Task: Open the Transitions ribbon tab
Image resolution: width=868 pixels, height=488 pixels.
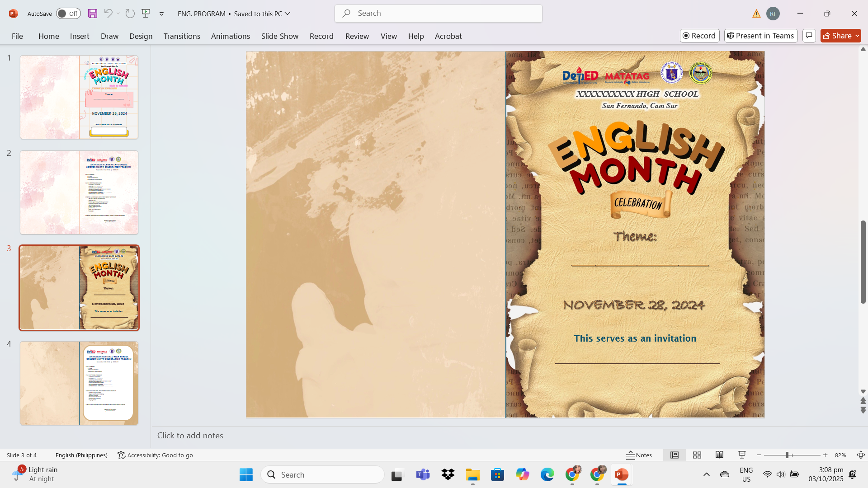Action: (x=182, y=36)
